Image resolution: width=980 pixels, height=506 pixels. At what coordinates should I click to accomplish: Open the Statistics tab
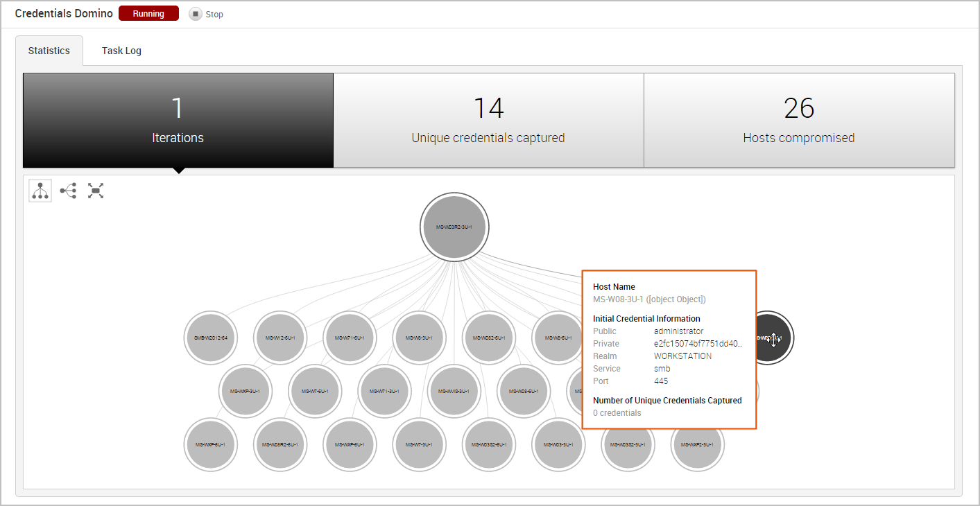[x=49, y=51]
